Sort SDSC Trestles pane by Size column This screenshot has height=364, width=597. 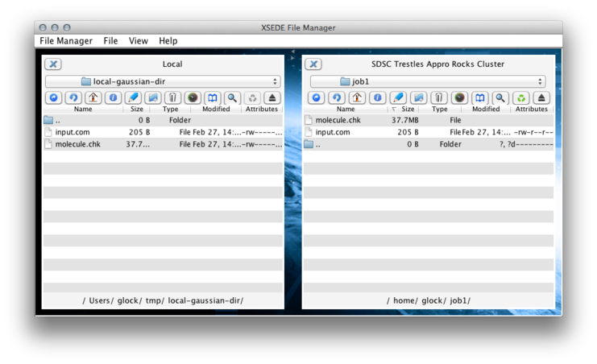[x=404, y=109]
